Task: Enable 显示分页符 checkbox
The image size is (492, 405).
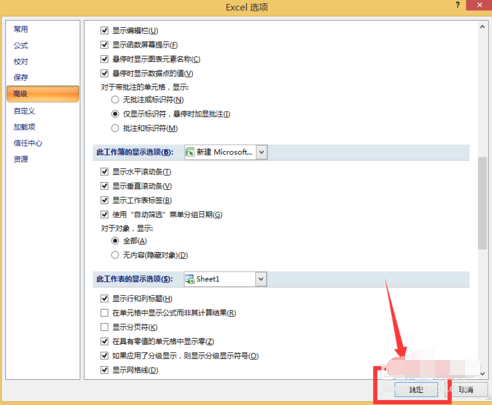Action: coord(104,327)
